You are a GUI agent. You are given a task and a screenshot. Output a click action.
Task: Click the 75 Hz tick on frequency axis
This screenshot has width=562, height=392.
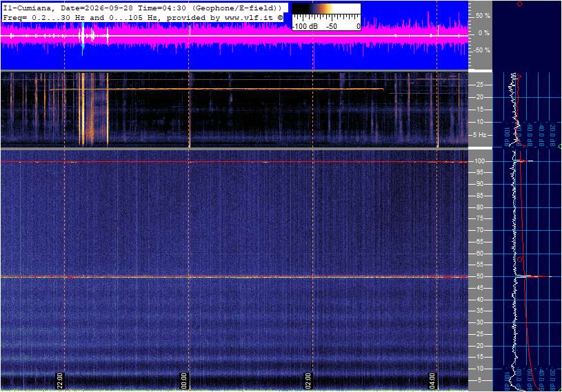479,218
